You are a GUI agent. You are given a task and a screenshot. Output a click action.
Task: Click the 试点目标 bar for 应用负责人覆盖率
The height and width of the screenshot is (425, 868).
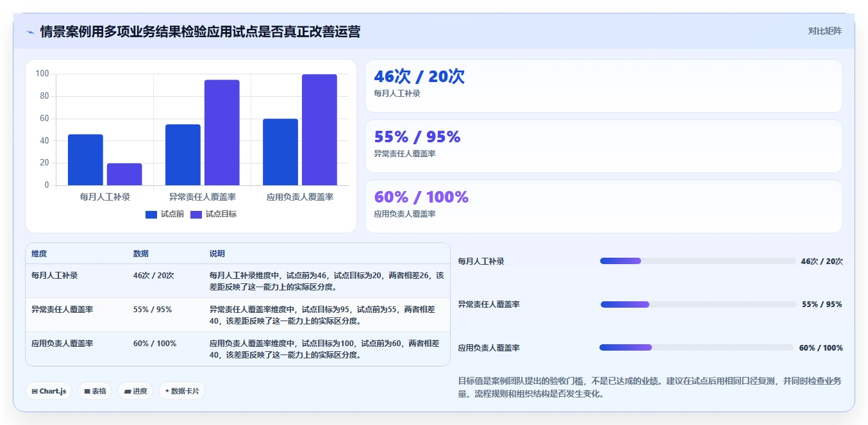tap(319, 129)
